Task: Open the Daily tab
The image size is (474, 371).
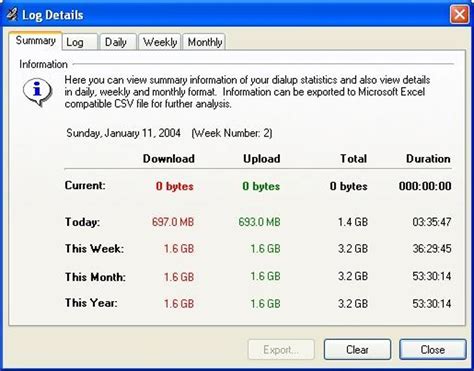Action: tap(118, 42)
